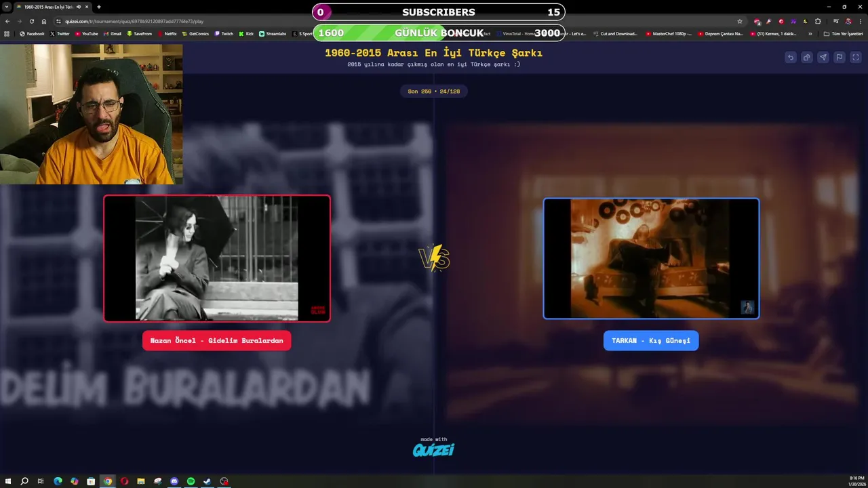This screenshot has width=868, height=488.
Task: Open Task View on the taskbar
Action: [x=41, y=481]
